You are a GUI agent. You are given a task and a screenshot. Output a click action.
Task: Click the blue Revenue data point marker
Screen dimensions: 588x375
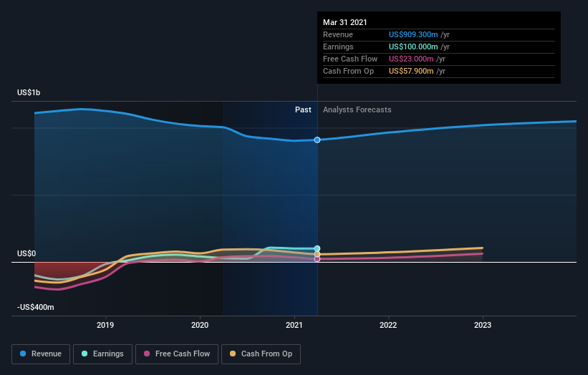(317, 140)
